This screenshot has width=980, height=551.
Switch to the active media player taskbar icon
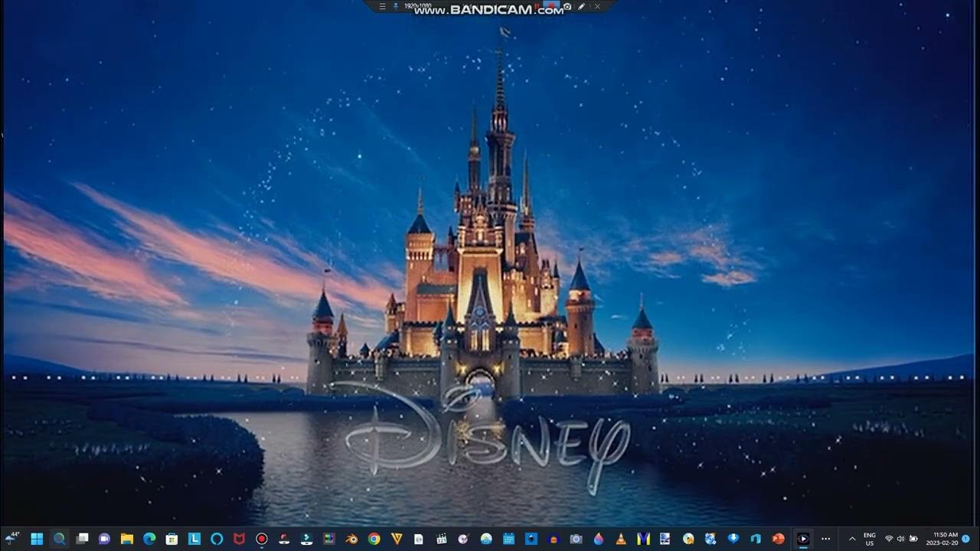[803, 539]
